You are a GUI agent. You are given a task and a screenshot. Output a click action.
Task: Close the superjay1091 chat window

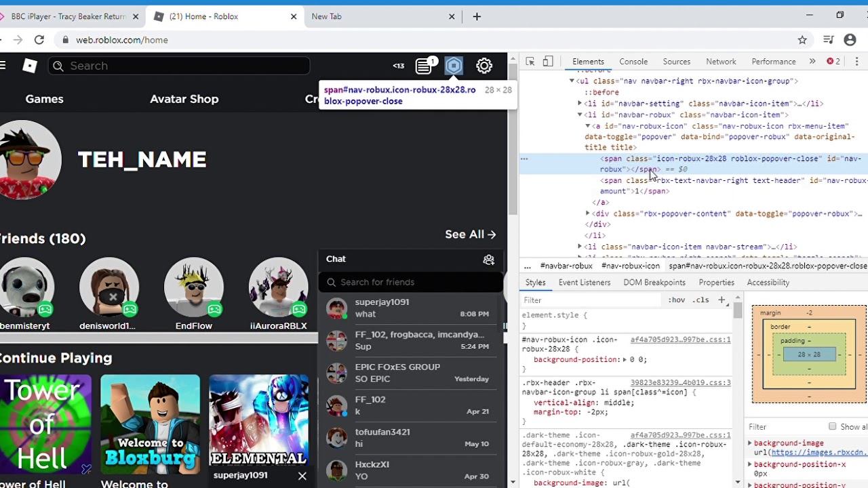[302, 476]
